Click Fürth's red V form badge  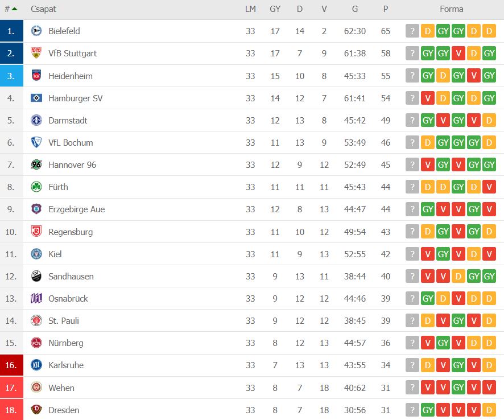tap(489, 187)
